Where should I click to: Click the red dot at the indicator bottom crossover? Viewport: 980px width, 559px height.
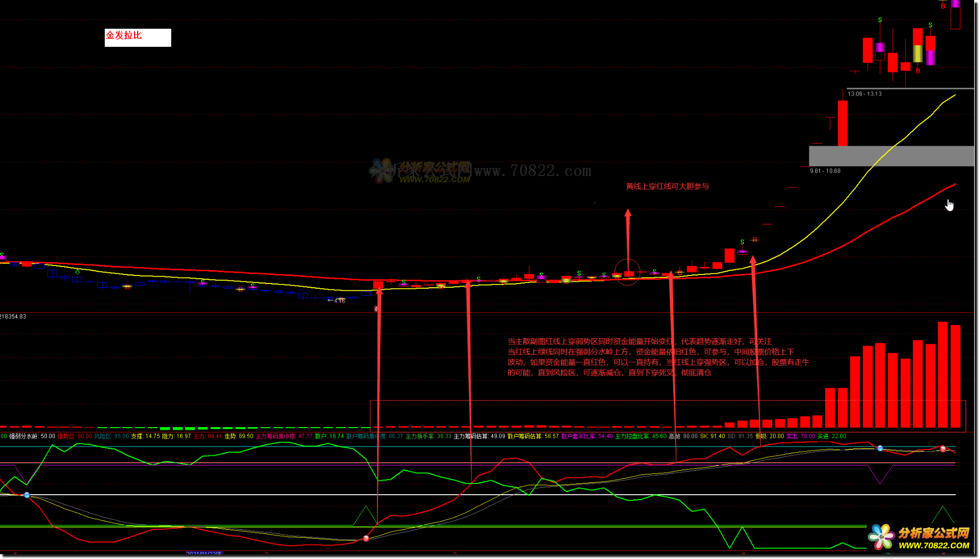pos(366,538)
